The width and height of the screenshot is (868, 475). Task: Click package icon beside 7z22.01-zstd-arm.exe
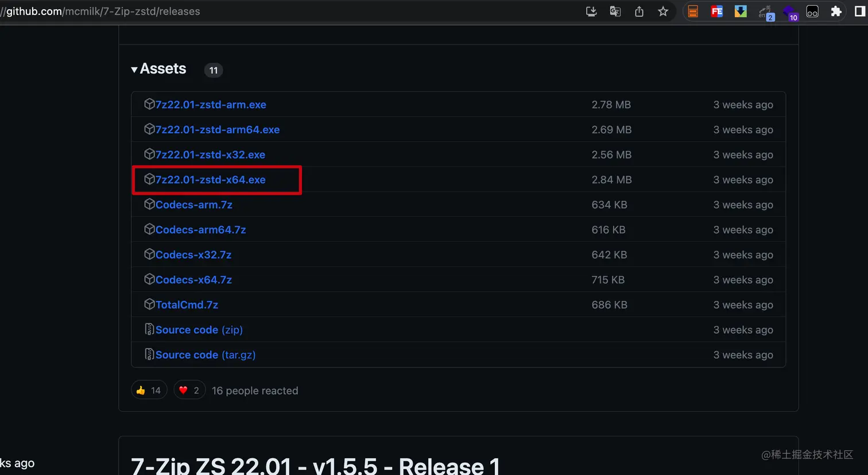click(149, 104)
